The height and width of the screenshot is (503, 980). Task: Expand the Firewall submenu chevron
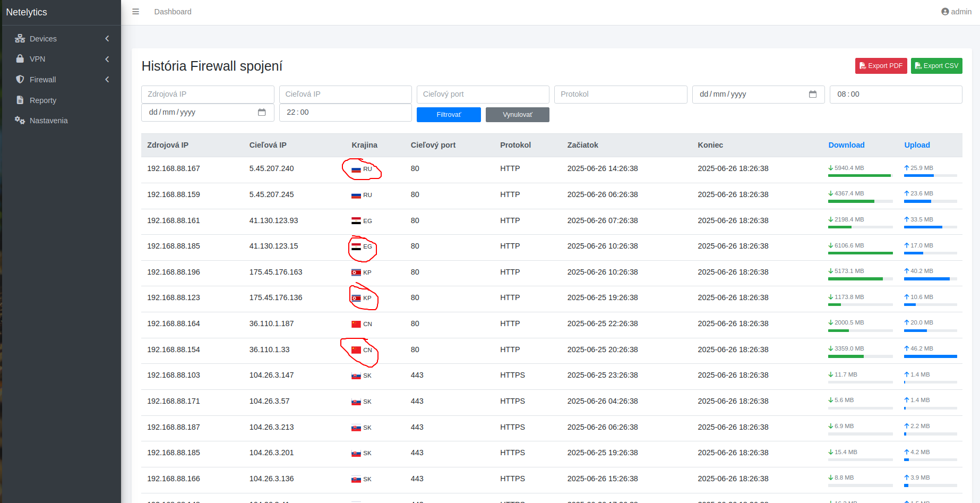[x=107, y=80]
